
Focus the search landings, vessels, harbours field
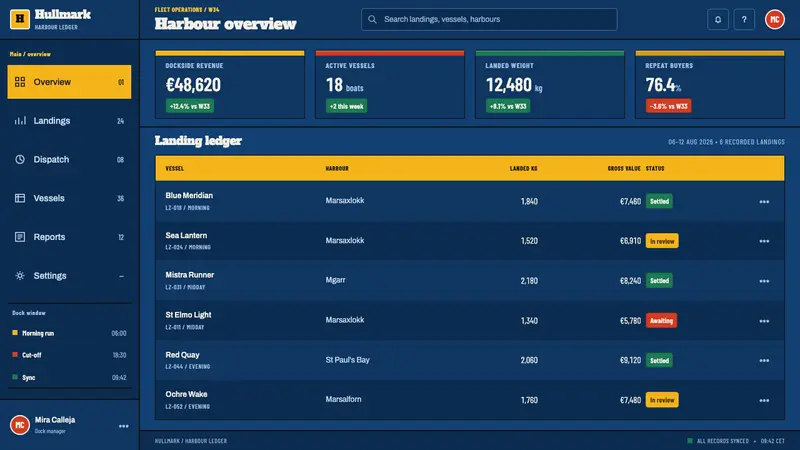489,19
